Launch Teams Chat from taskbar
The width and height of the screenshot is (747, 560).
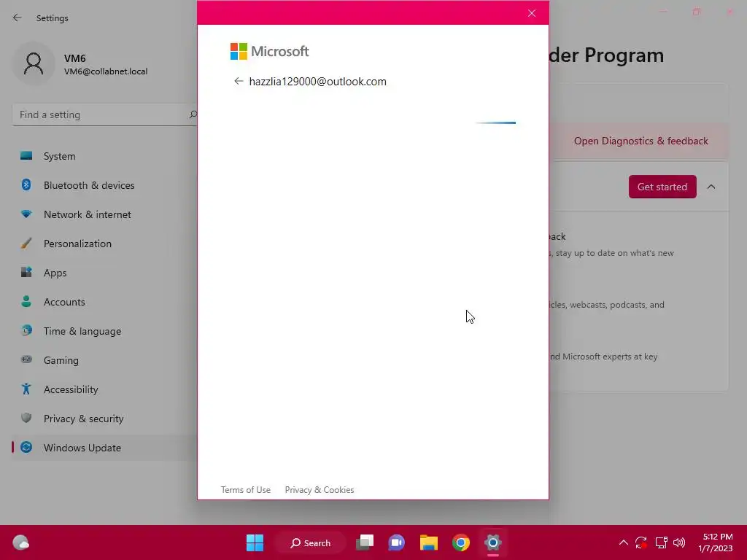click(x=396, y=542)
